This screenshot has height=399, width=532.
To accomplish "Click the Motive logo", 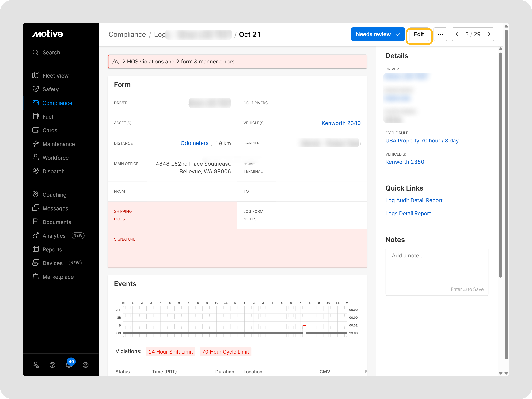I will tap(47, 34).
